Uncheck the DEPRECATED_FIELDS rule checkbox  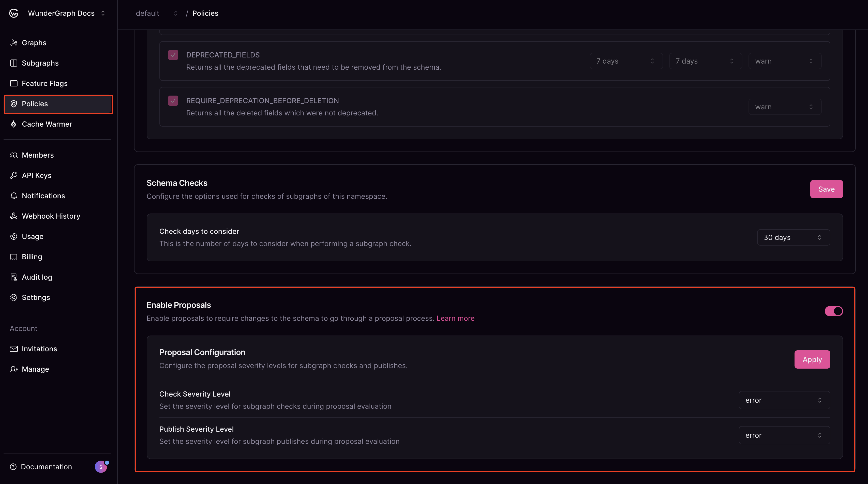point(173,55)
